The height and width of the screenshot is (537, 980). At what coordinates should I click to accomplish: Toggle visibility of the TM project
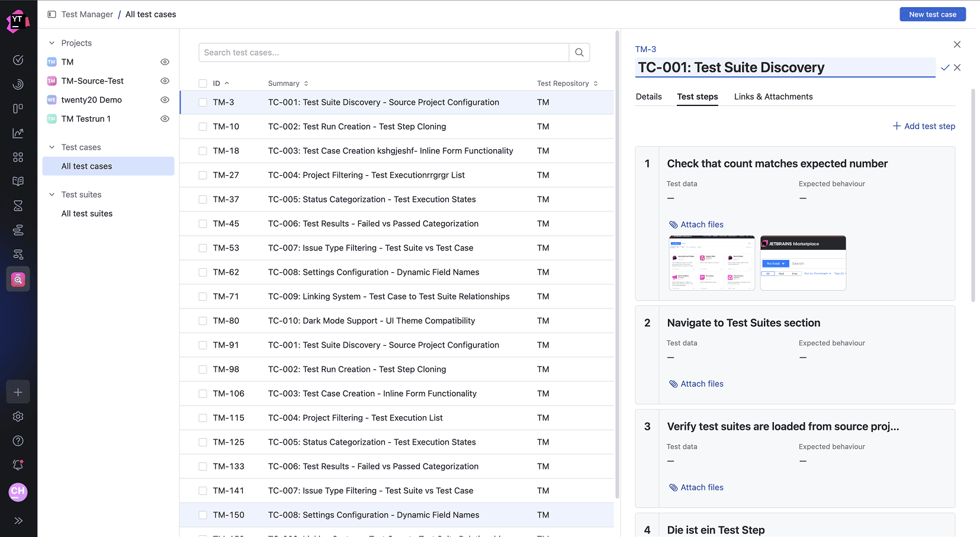click(x=165, y=62)
